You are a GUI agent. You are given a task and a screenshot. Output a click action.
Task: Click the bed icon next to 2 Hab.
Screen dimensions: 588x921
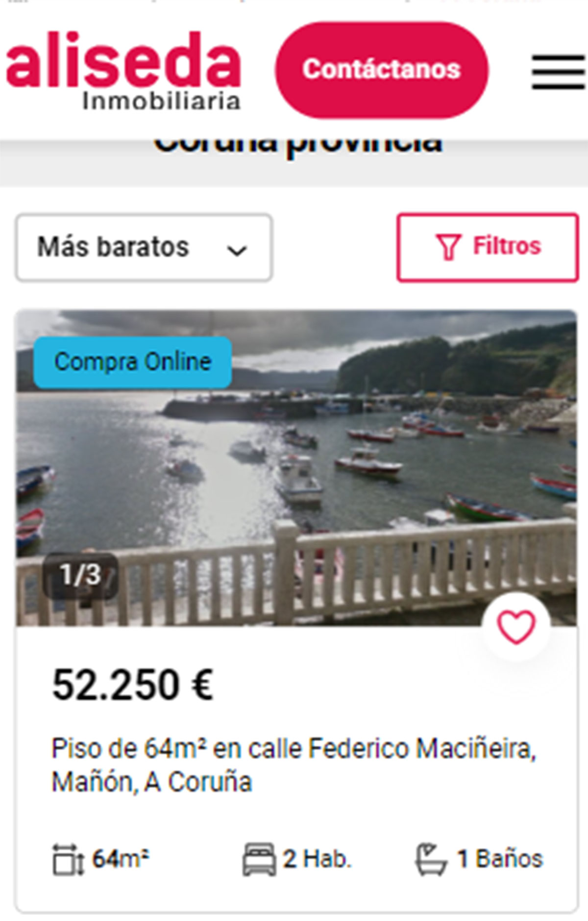click(259, 859)
